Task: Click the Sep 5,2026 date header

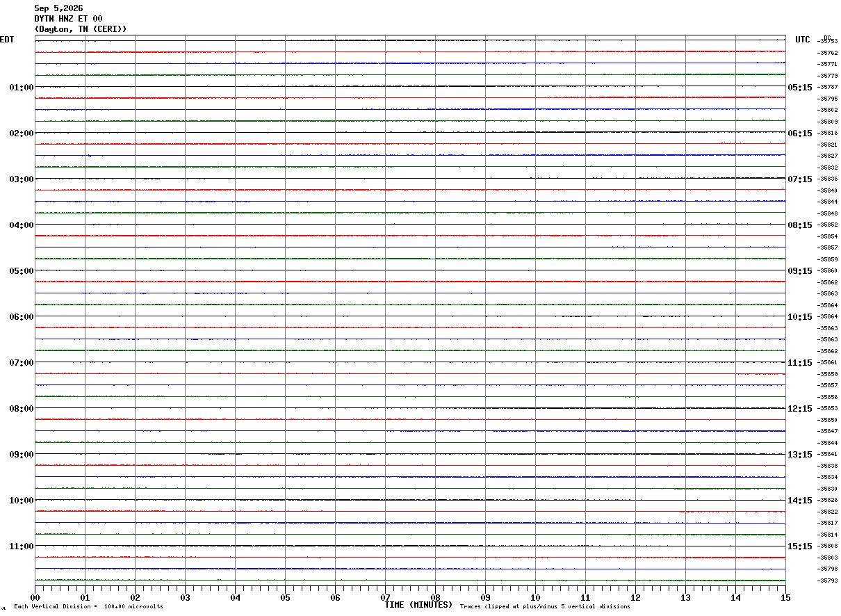Action: (x=58, y=8)
